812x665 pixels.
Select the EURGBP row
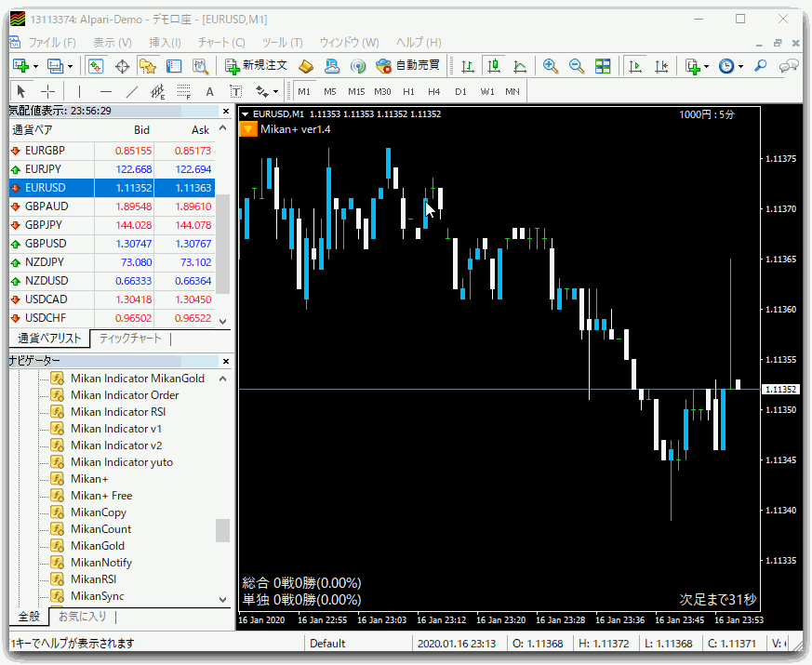tap(112, 151)
